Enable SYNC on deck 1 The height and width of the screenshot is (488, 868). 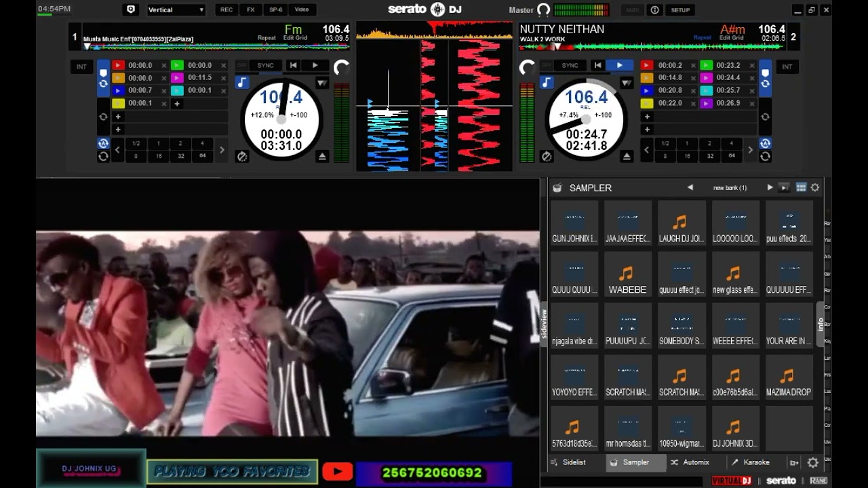[x=266, y=65]
